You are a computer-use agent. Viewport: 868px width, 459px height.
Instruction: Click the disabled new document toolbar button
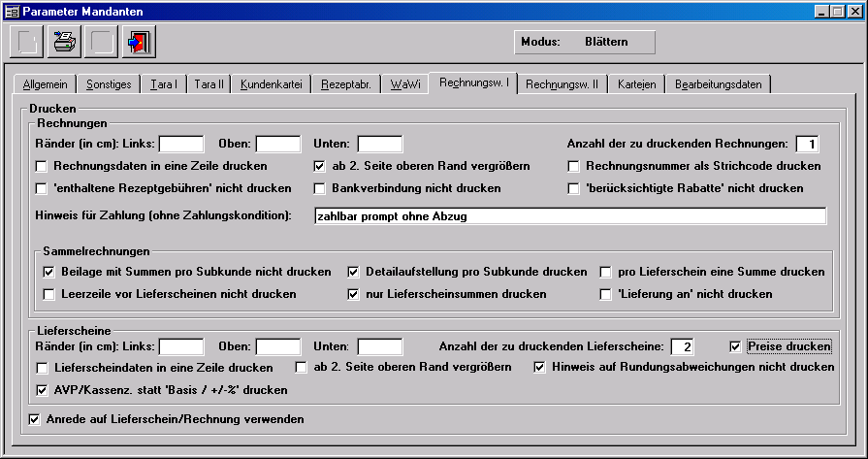(x=26, y=42)
